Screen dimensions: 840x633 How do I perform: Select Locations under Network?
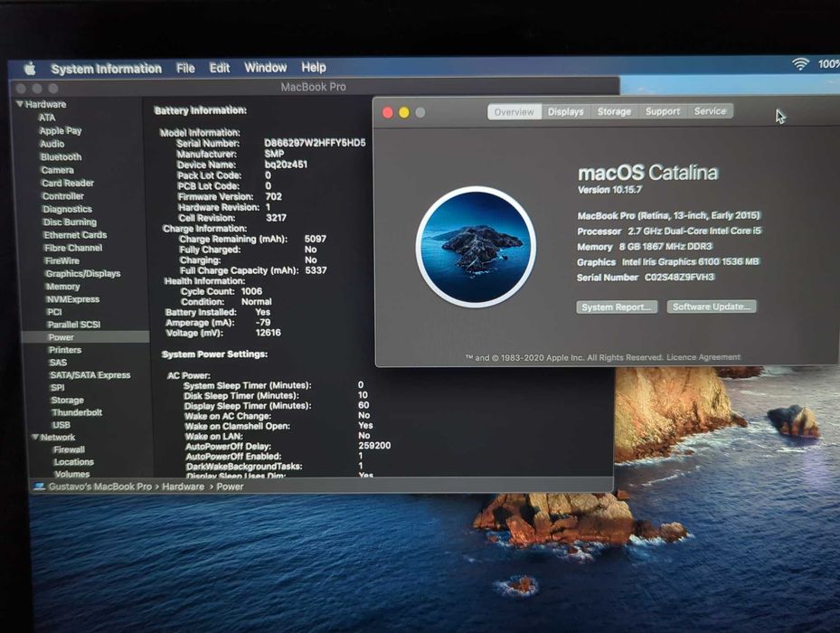[74, 461]
